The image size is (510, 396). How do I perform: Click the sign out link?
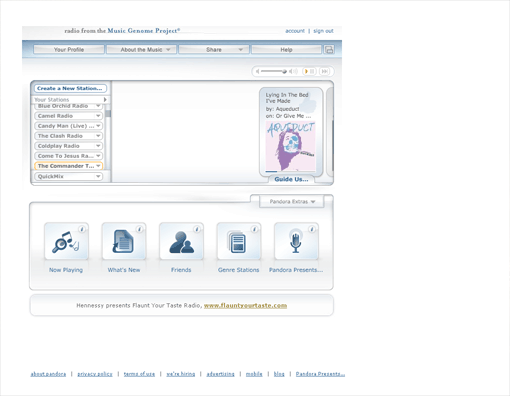[x=323, y=31]
